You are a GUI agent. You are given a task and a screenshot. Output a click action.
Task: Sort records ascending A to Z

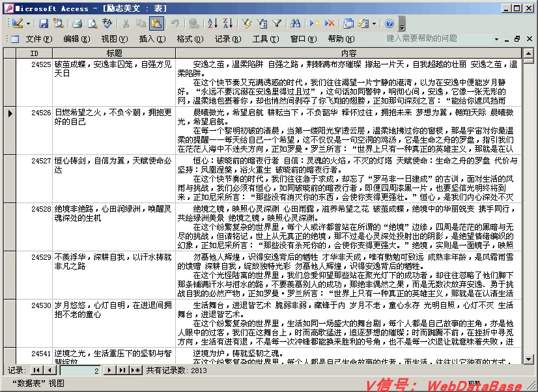tap(213, 23)
